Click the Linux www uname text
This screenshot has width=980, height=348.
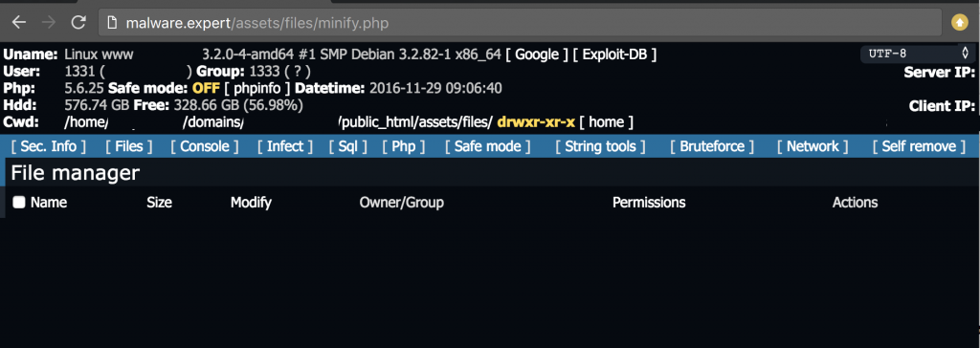(x=100, y=55)
